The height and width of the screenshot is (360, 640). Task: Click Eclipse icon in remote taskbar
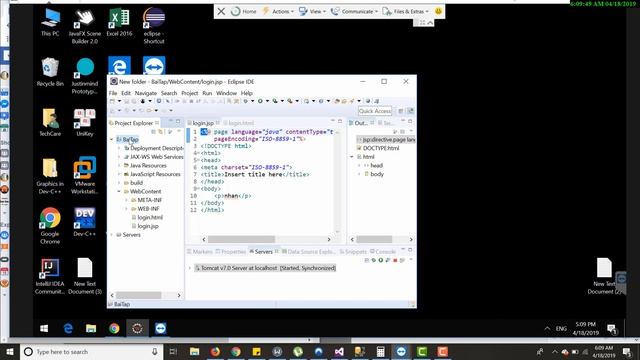(x=137, y=329)
